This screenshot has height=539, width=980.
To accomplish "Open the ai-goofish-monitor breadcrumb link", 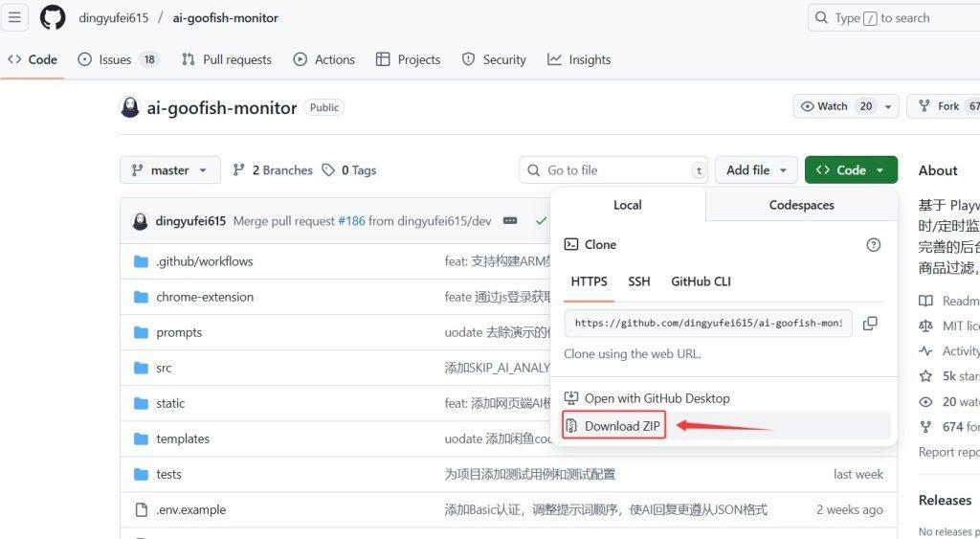I will (225, 18).
